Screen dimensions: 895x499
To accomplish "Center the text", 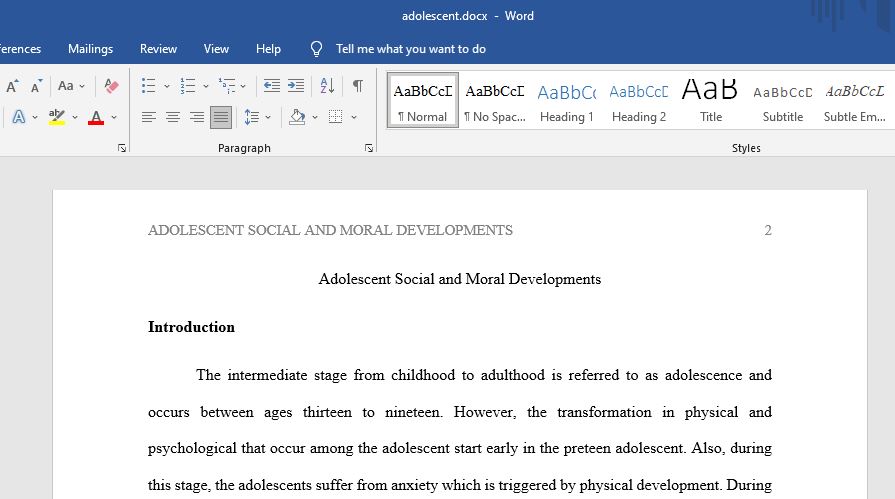I will (x=173, y=118).
